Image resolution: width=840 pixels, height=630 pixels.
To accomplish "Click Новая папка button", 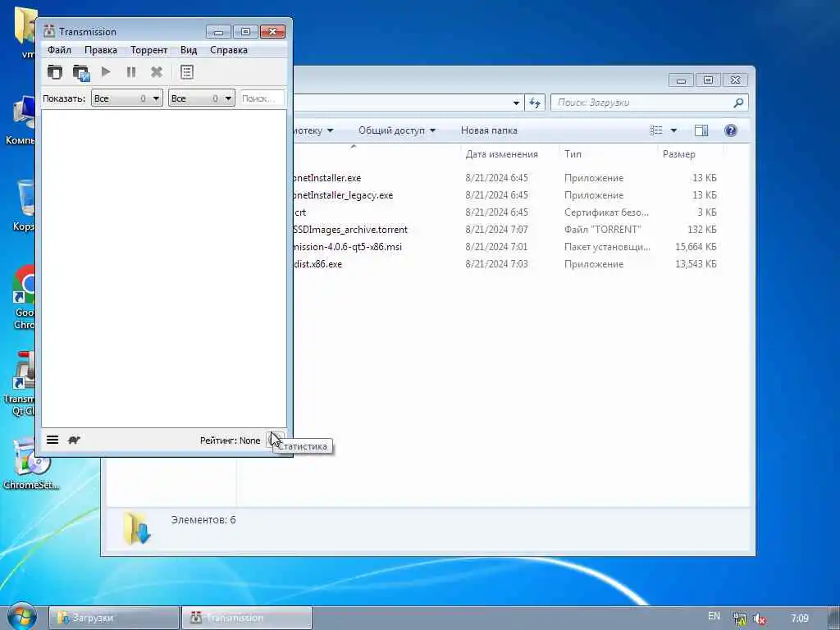I will pos(489,130).
